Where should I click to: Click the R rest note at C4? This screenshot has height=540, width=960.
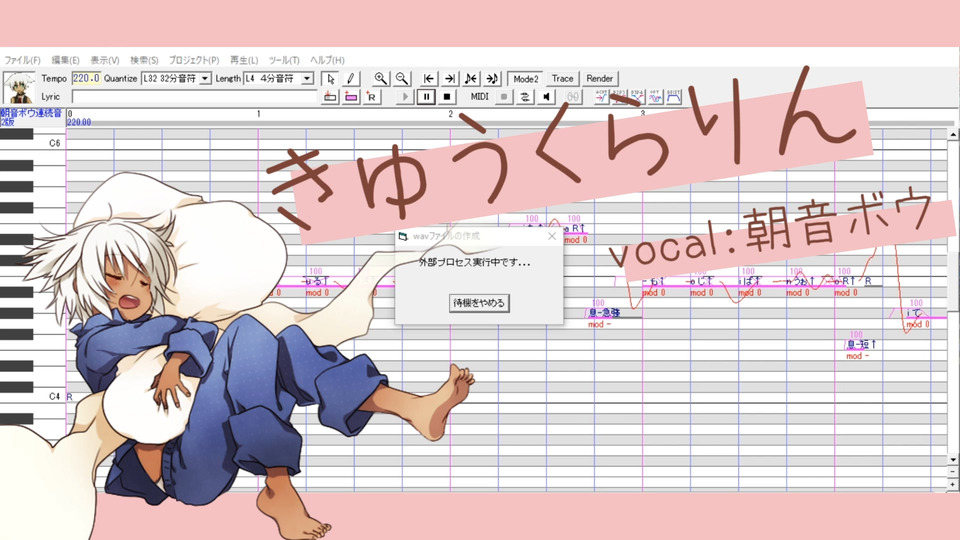[69, 397]
